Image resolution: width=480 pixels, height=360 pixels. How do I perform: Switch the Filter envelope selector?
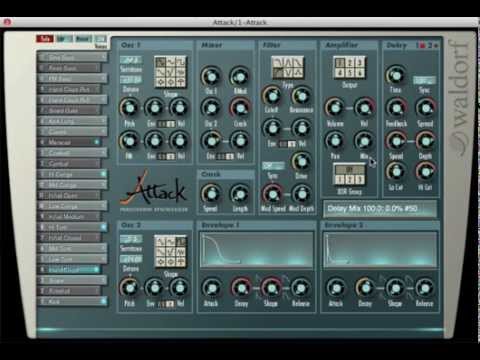(287, 144)
